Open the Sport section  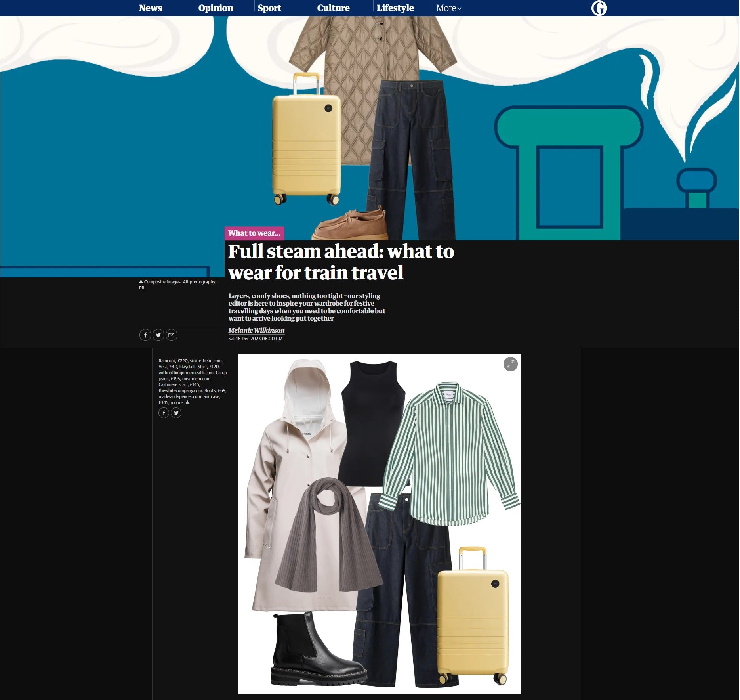pos(269,8)
